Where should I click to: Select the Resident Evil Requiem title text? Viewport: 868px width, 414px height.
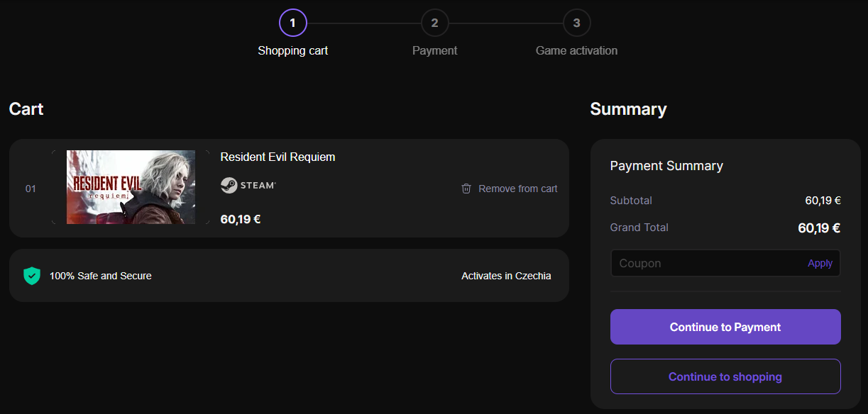pyautogui.click(x=278, y=157)
